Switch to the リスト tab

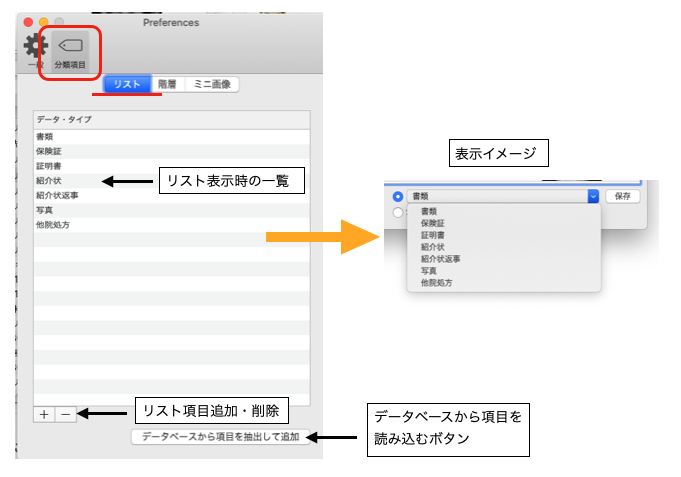pyautogui.click(x=127, y=85)
